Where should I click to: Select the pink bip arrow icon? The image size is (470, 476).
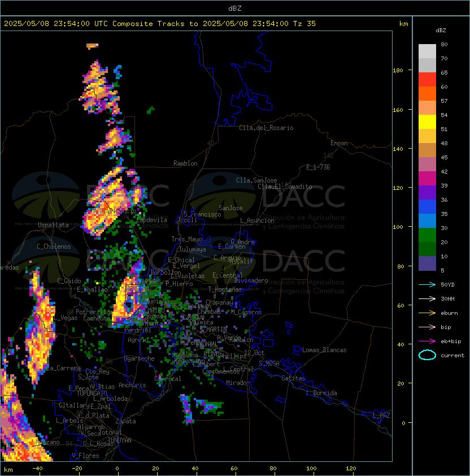coord(427,327)
